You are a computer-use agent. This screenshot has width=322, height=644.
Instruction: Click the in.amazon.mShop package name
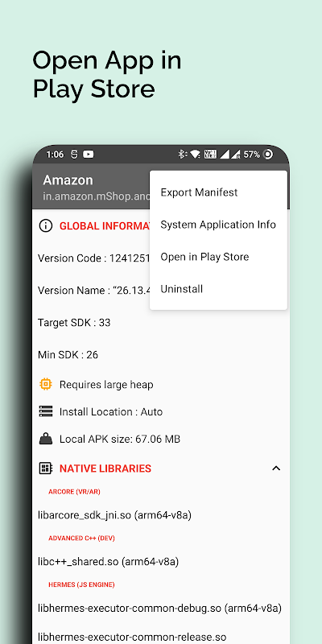97,196
